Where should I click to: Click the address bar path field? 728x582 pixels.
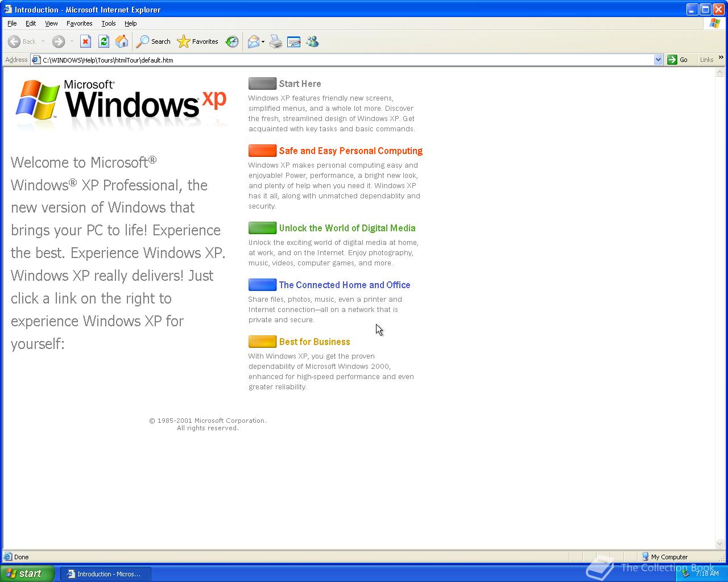pyautogui.click(x=347, y=60)
